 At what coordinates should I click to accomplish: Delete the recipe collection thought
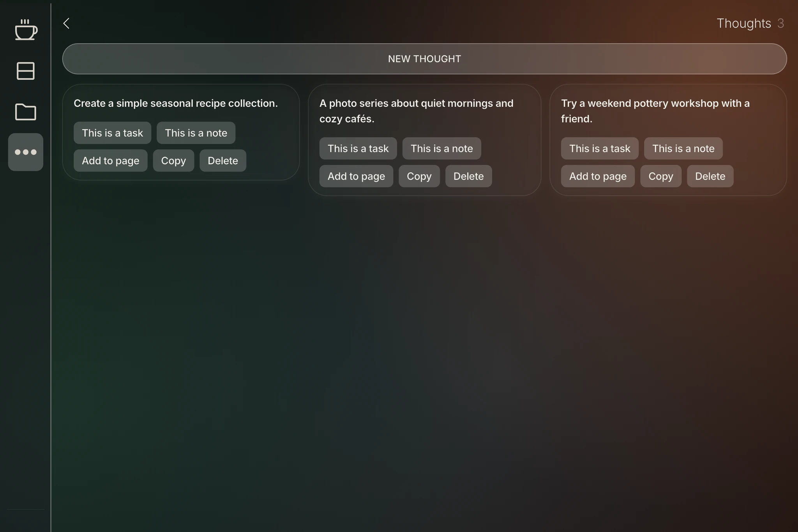tap(223, 160)
